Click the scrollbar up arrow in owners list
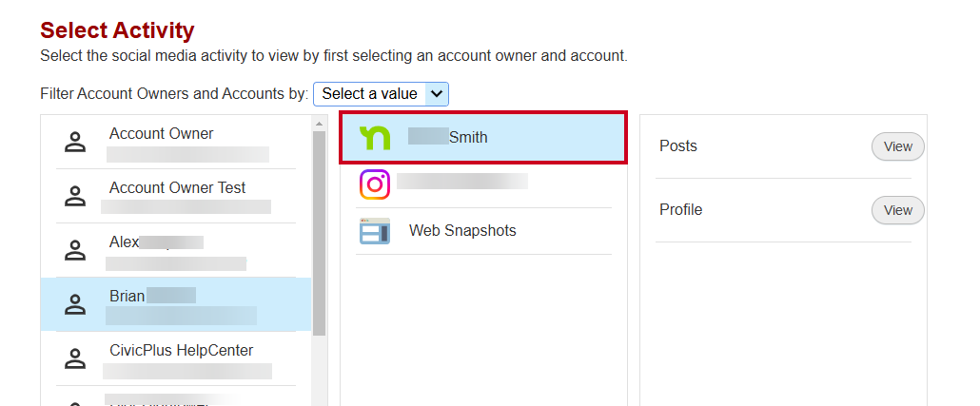Screen dimensions: 980x406 click(319, 123)
